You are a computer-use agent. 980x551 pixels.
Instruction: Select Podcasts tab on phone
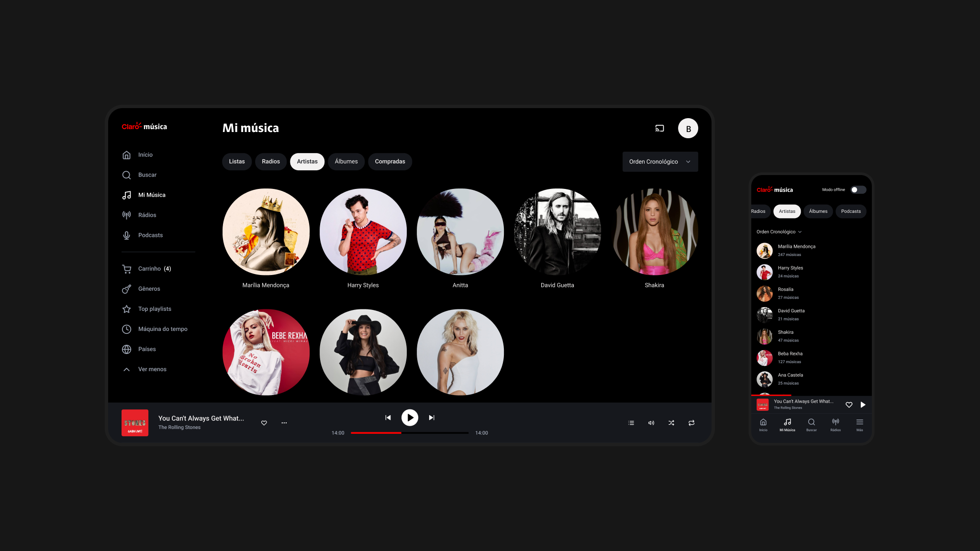pos(851,211)
